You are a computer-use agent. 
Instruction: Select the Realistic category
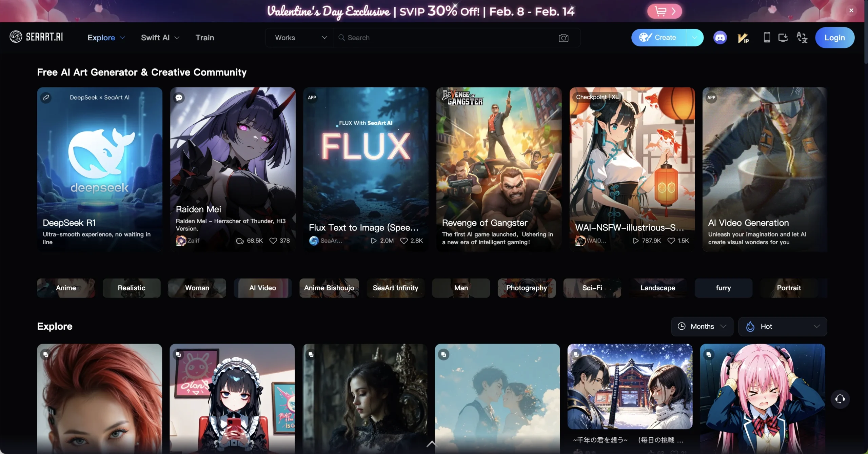pyautogui.click(x=131, y=288)
